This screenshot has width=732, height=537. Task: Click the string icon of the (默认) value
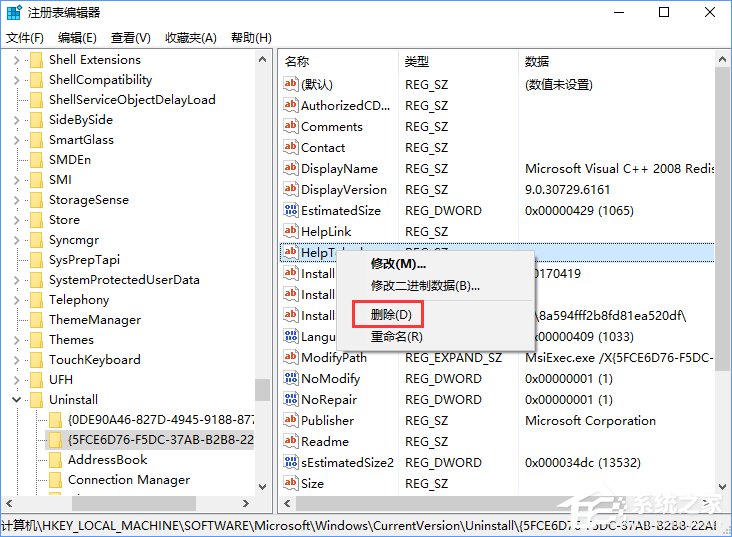coord(290,84)
